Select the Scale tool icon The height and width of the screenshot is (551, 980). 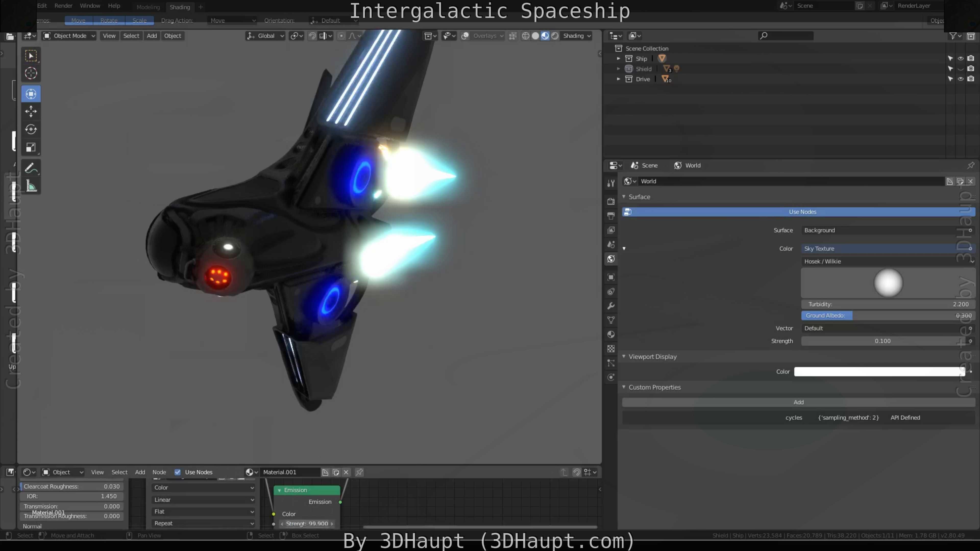31,147
